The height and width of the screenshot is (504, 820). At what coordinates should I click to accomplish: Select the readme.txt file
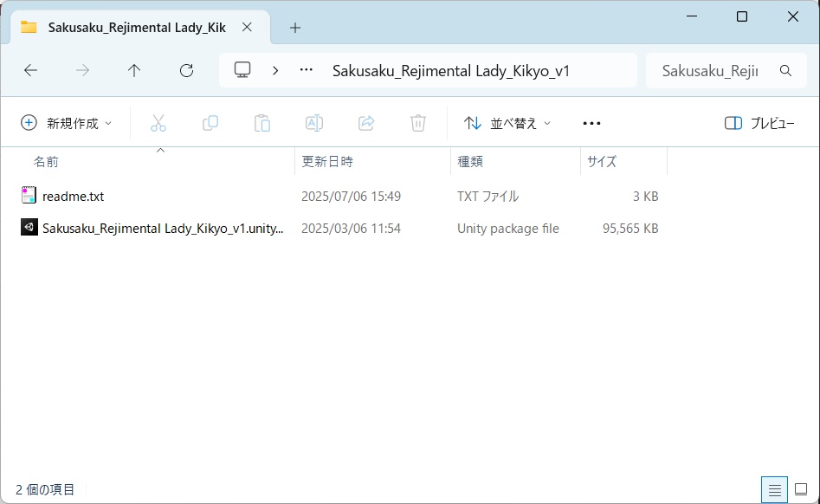74,196
